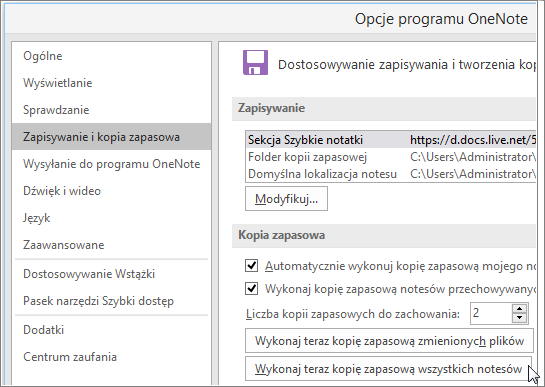Viewport: 545px width, 387px height.
Task: Select the Sekcja Szybkie notatki row
Action: 391,140
